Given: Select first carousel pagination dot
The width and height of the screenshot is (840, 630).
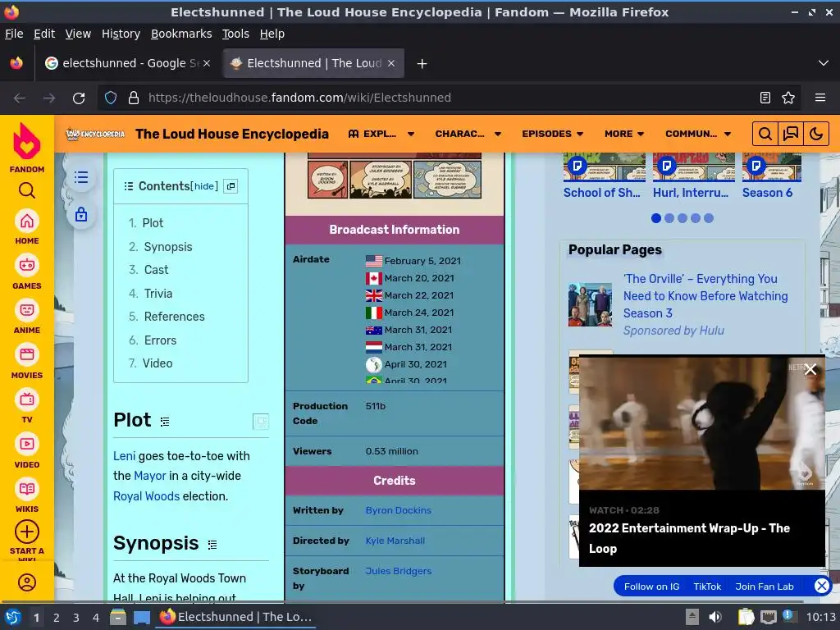Looking at the screenshot, I should 655,218.
